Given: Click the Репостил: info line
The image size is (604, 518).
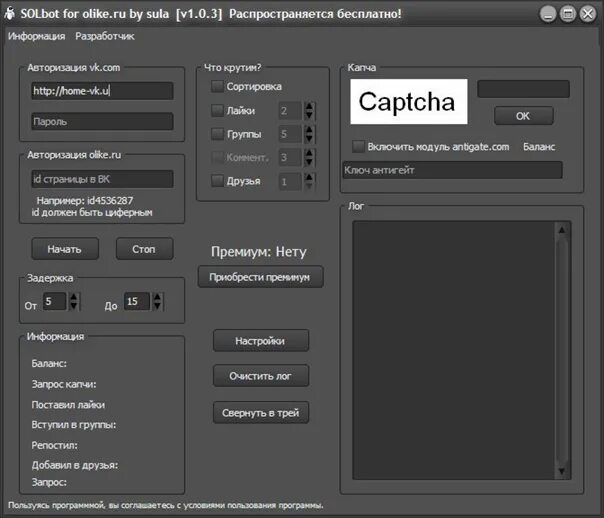Looking at the screenshot, I should pos(54,445).
